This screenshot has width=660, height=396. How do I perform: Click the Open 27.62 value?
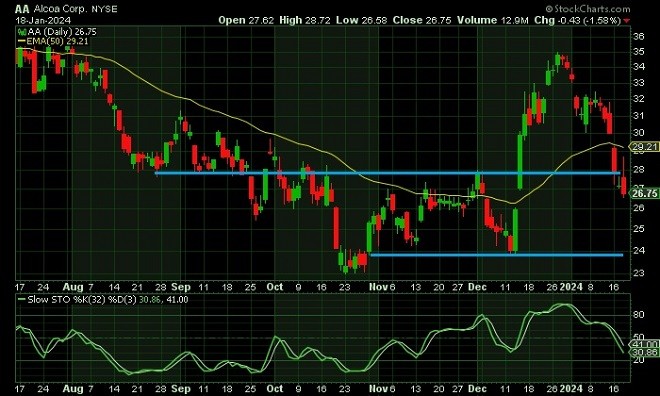click(x=246, y=20)
